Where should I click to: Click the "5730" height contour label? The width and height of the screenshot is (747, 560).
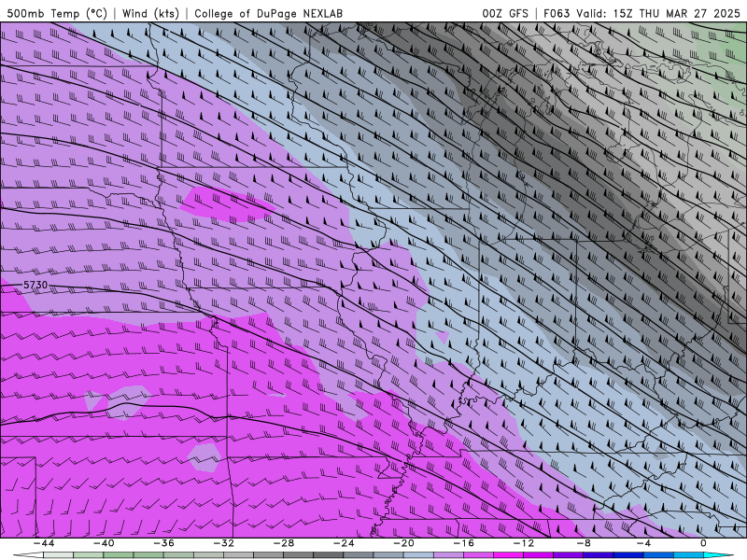click(x=35, y=285)
